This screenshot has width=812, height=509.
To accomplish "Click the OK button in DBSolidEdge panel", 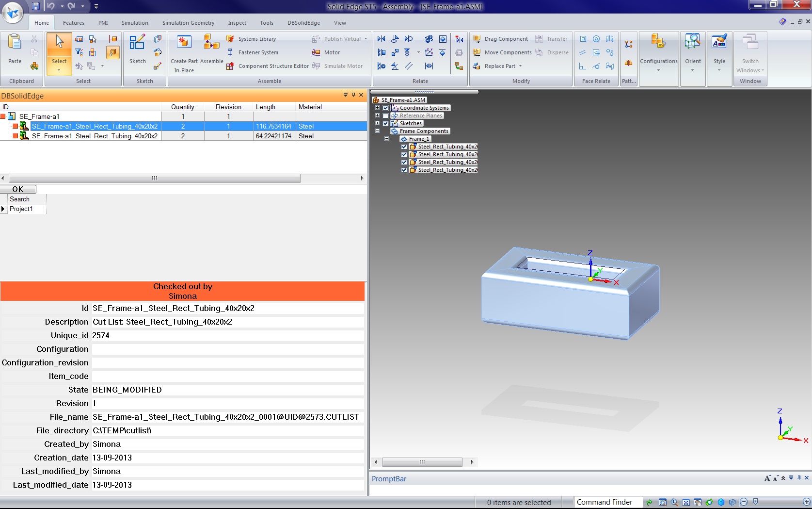I will (18, 189).
